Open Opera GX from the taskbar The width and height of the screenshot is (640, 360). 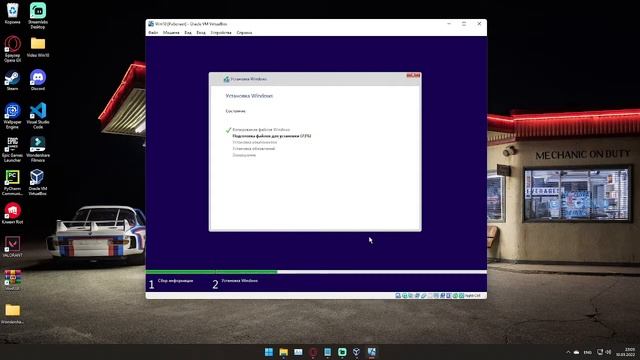click(313, 352)
